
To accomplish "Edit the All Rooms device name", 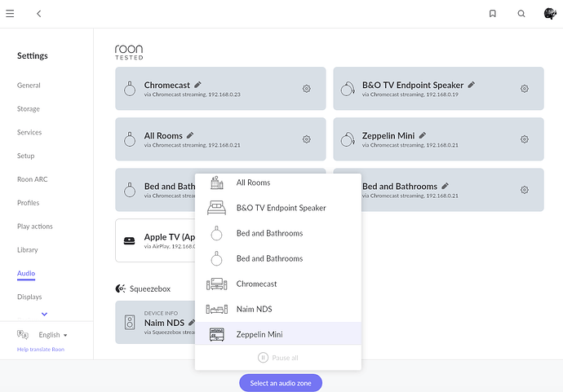I will click(x=190, y=135).
